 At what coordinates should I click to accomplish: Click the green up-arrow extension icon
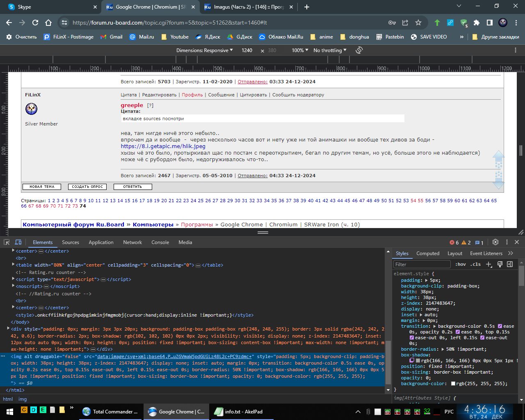(x=437, y=23)
